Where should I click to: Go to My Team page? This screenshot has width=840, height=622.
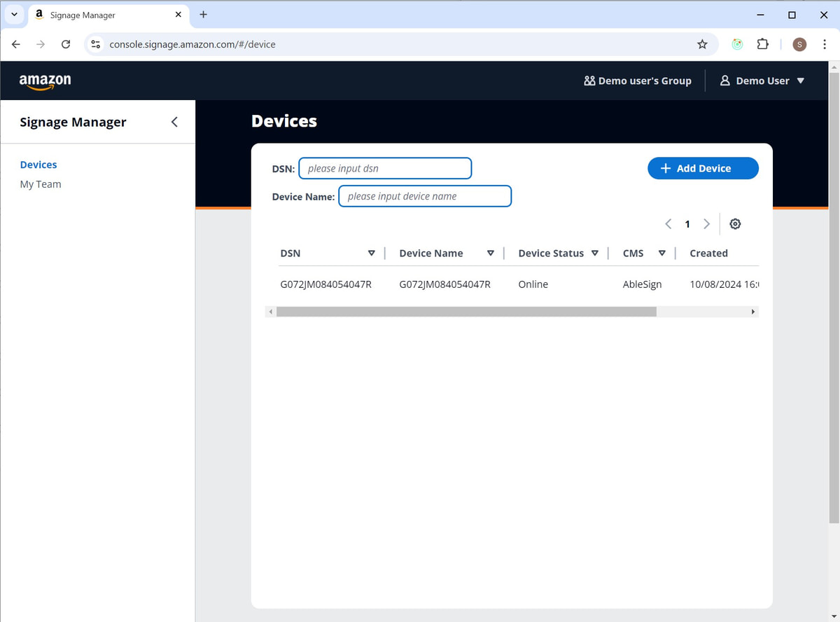point(41,184)
